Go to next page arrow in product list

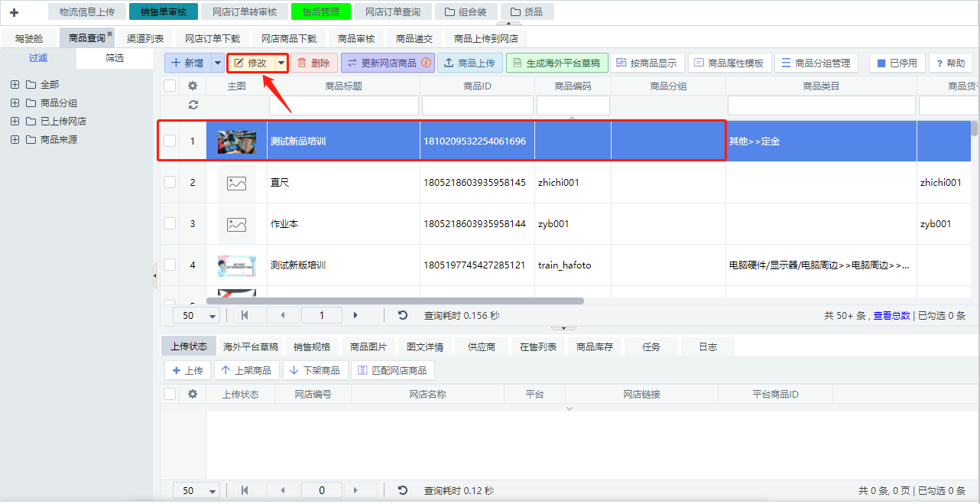click(355, 315)
